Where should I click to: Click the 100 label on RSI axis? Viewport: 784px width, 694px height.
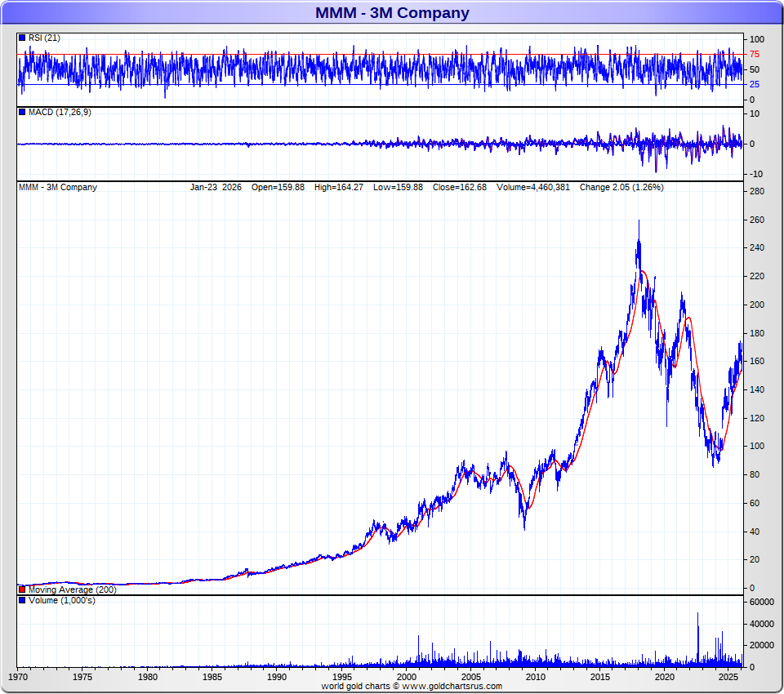coord(757,39)
